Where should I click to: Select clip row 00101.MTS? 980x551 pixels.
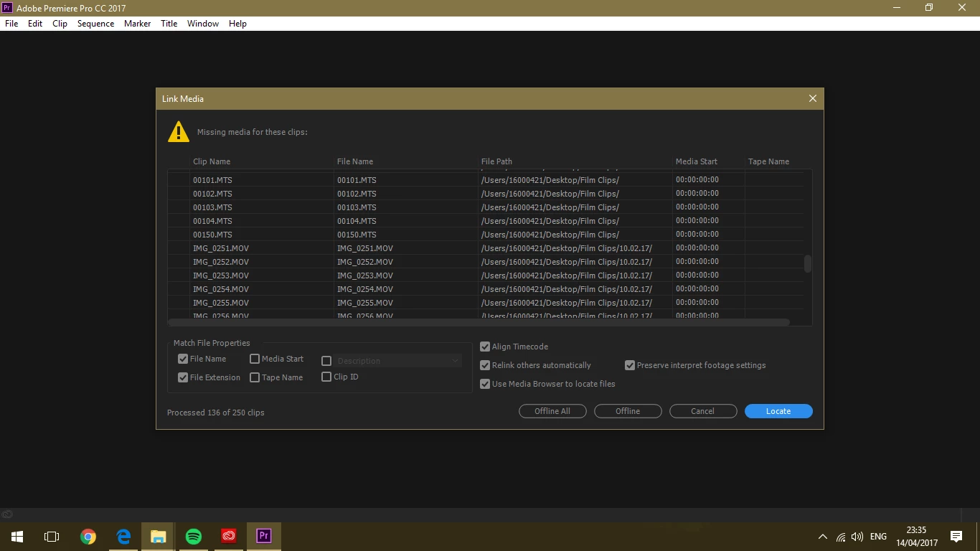click(486, 180)
